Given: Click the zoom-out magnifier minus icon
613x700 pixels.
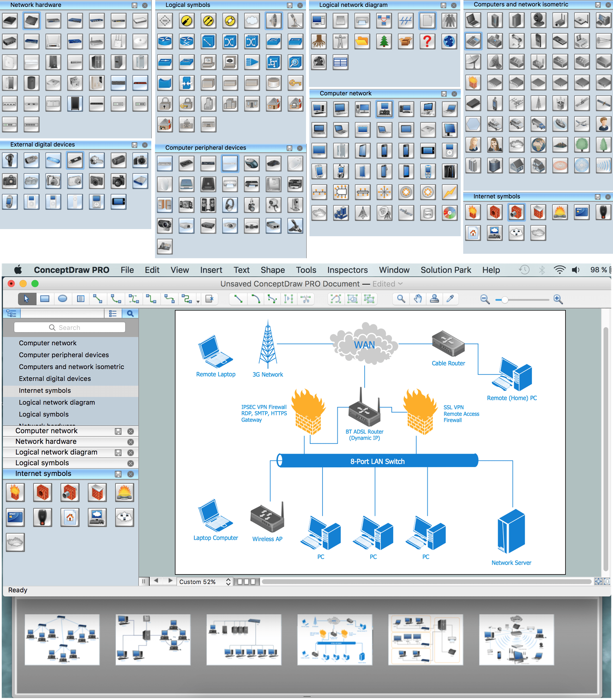Looking at the screenshot, I should click(485, 299).
